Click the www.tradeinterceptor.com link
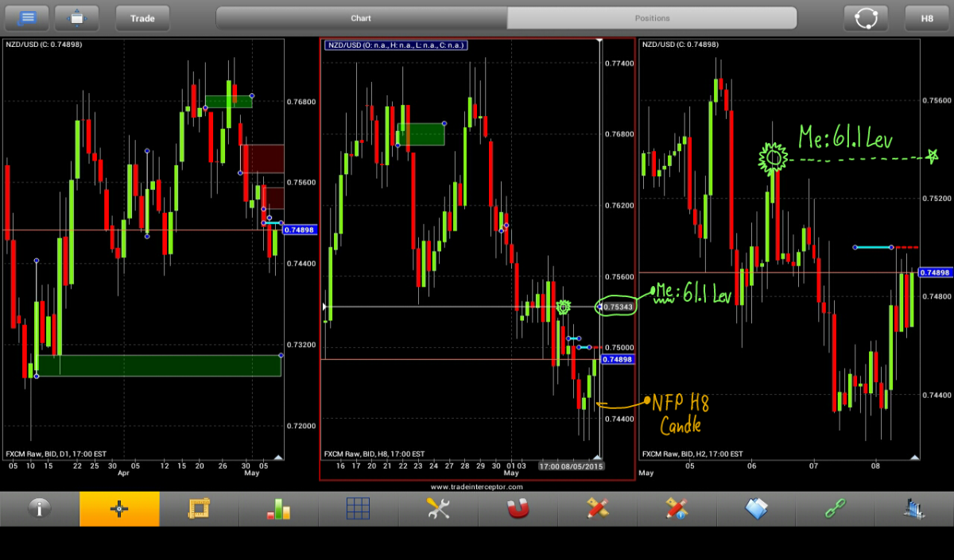Screen dimensions: 954x560 pos(477,486)
